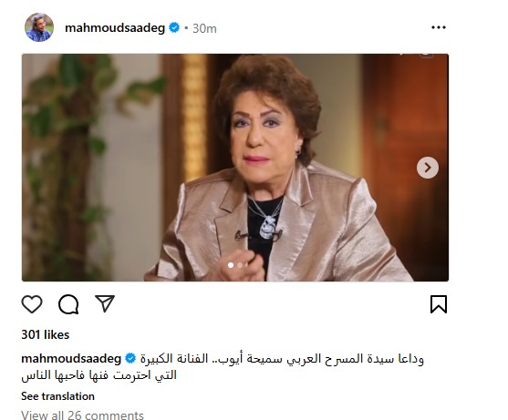Select the second carousel indicator dot
The width and height of the screenshot is (508, 420).
(x=240, y=265)
